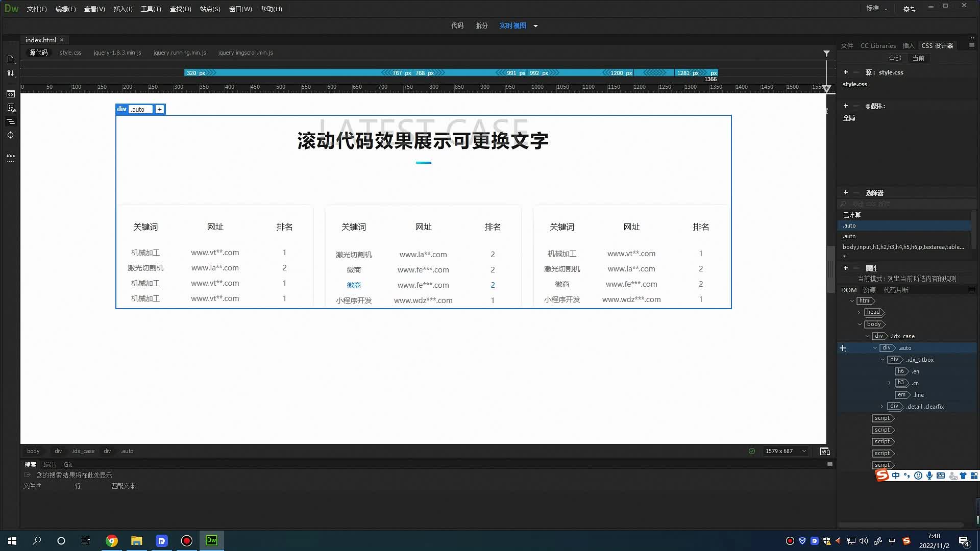The height and width of the screenshot is (551, 980).
Task: Open File Explorer from the taskbar
Action: click(136, 540)
